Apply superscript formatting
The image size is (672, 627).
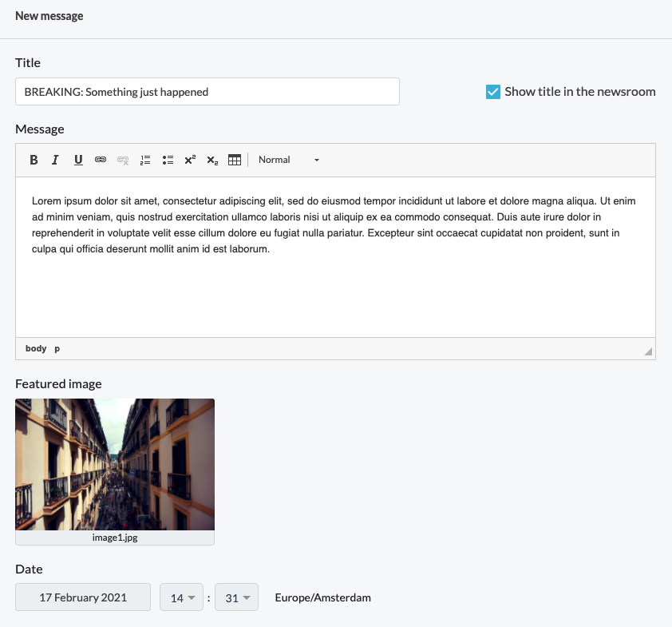[190, 160]
